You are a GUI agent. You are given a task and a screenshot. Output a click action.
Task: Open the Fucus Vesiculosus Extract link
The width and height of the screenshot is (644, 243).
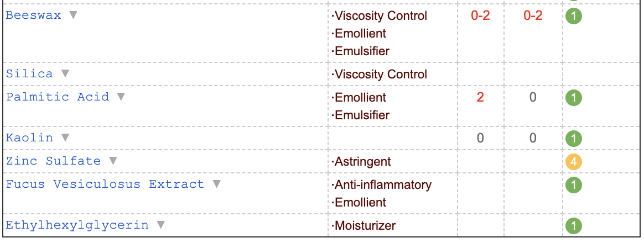click(x=105, y=184)
